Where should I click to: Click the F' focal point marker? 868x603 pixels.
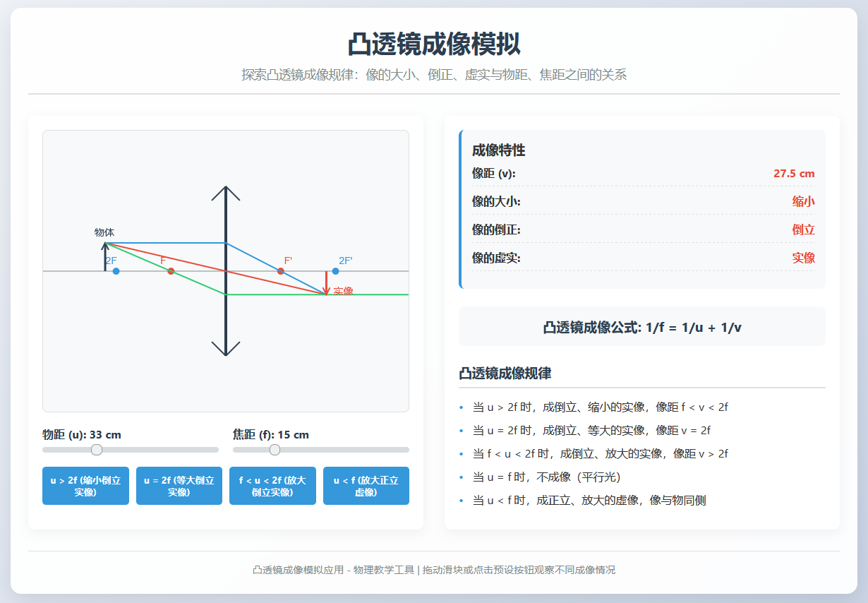click(279, 270)
